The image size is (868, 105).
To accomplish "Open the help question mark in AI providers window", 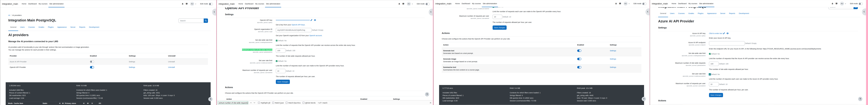I will point(210,99).
